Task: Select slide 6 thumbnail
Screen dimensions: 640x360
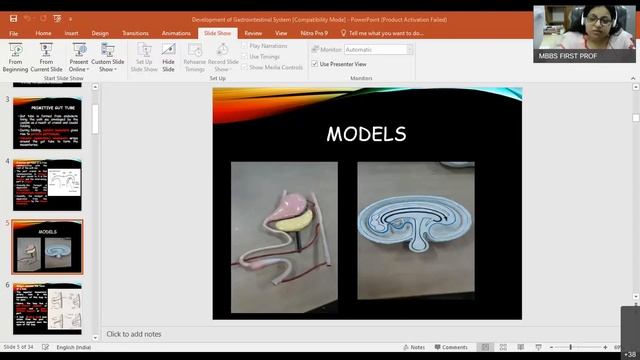Action: (x=47, y=309)
